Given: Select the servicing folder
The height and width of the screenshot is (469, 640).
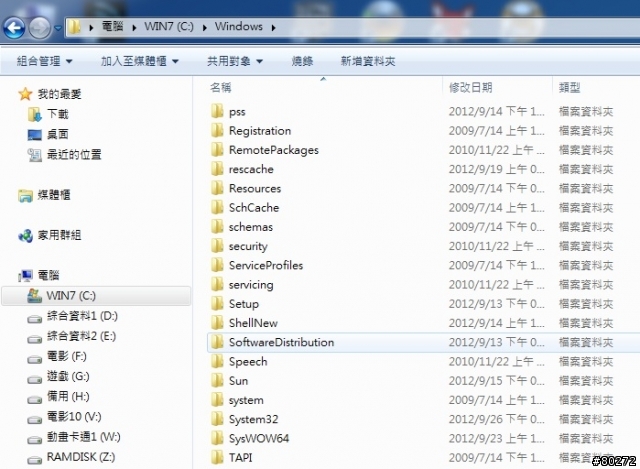Looking at the screenshot, I should [242, 285].
